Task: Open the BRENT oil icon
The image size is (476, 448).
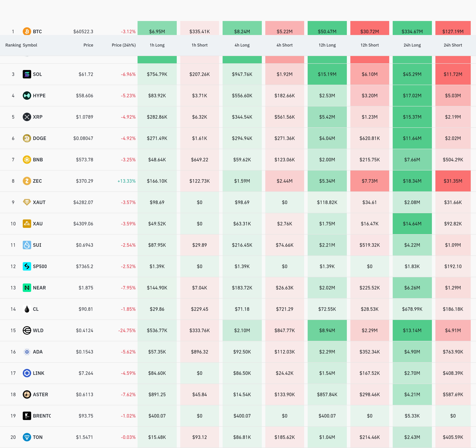Action: 27,416
